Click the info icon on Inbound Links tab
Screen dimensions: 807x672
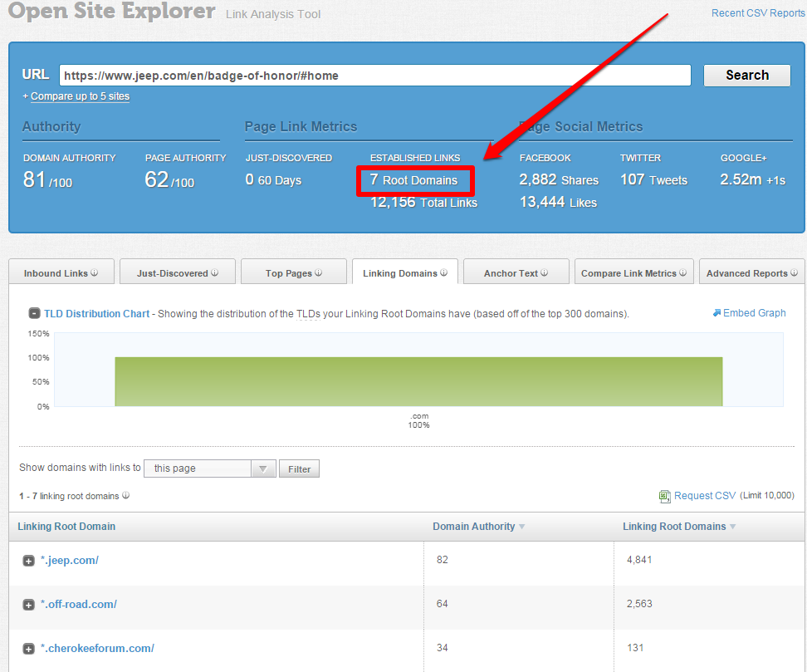tap(95, 273)
